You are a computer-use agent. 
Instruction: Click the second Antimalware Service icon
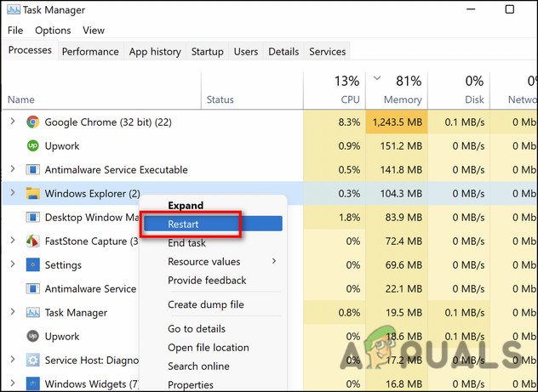(x=33, y=289)
